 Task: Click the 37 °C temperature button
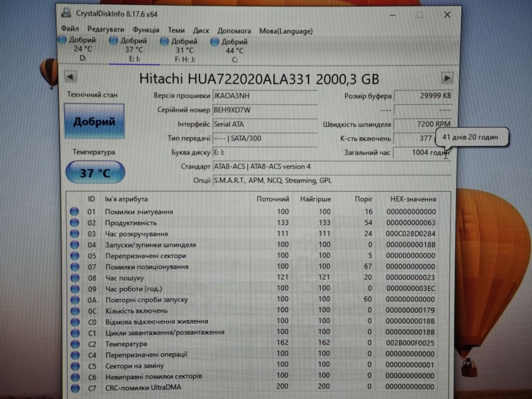[95, 172]
